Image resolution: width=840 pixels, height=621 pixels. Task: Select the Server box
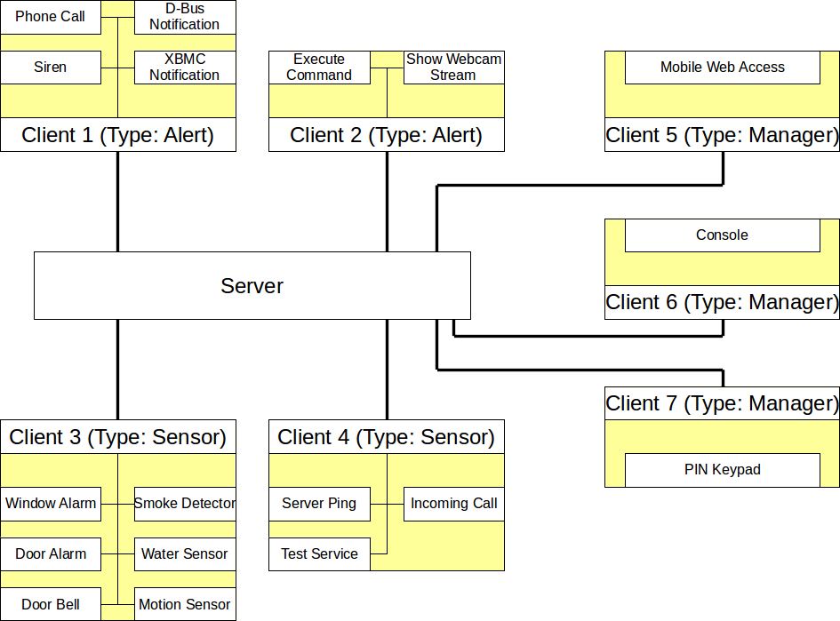click(252, 286)
